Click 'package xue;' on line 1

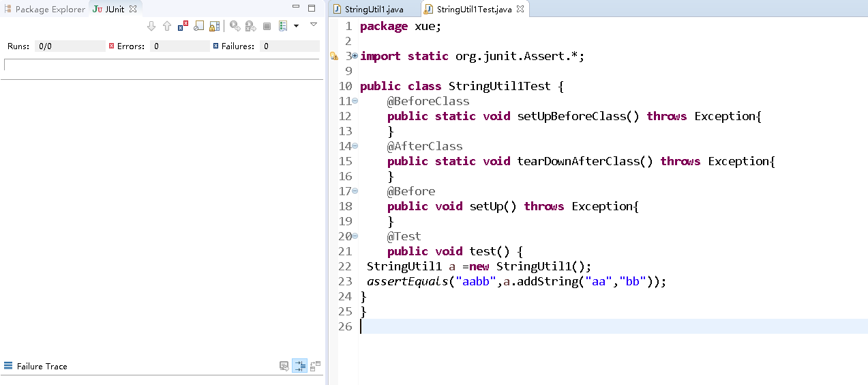click(401, 26)
